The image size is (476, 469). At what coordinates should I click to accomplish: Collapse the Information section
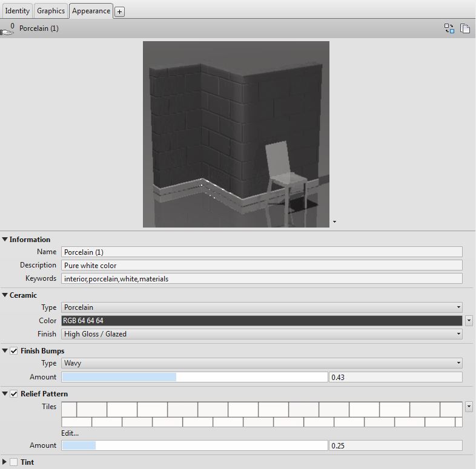pyautogui.click(x=5, y=240)
